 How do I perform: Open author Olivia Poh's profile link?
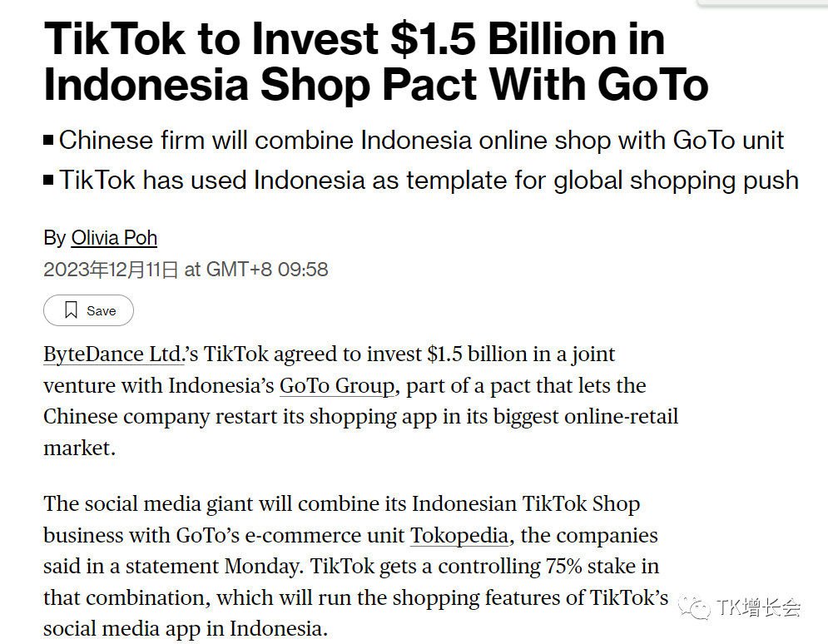pos(114,238)
